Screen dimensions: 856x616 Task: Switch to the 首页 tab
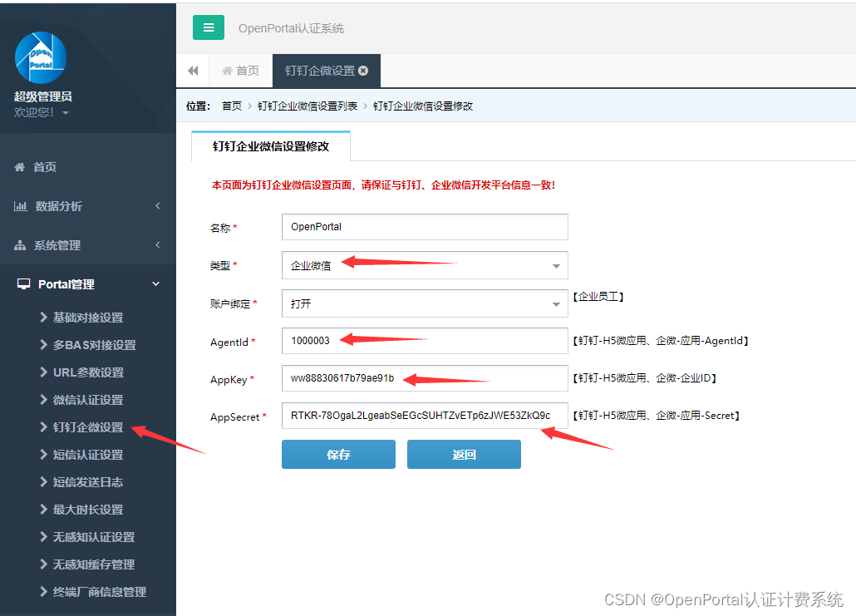coord(241,71)
